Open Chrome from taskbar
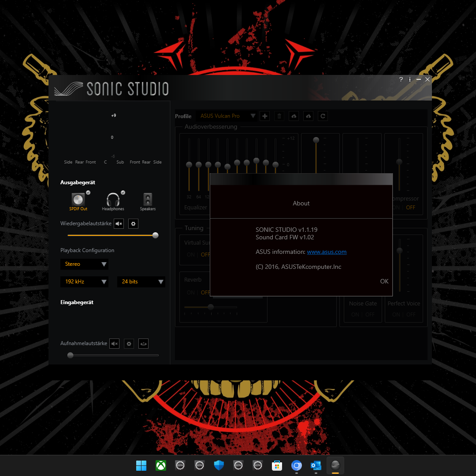 (297, 465)
